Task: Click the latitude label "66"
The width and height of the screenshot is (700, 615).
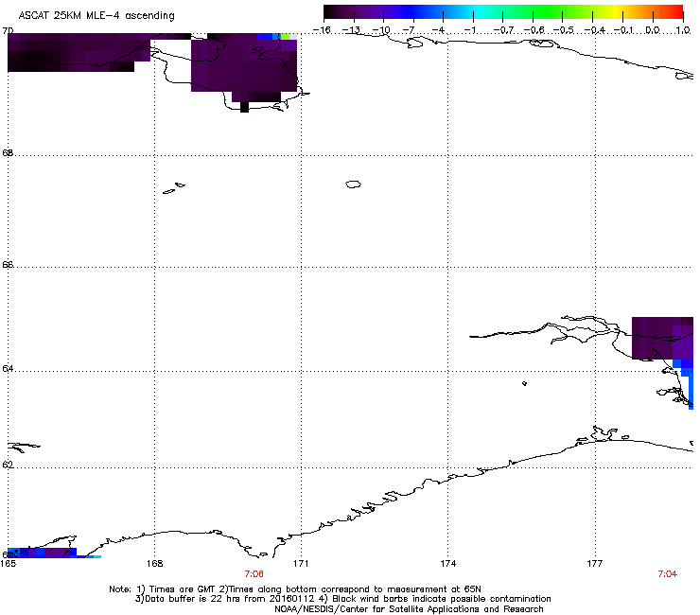Action: [8, 264]
